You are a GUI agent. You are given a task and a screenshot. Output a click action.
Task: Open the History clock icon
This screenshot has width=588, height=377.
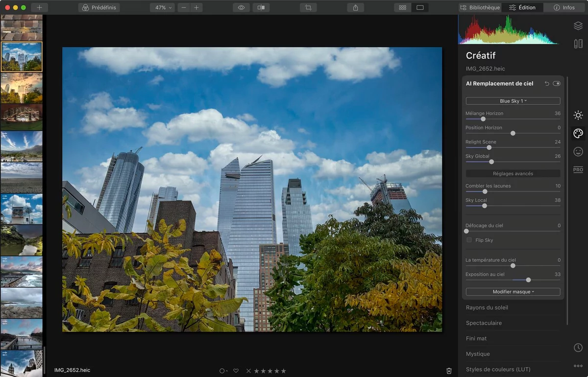(x=578, y=348)
